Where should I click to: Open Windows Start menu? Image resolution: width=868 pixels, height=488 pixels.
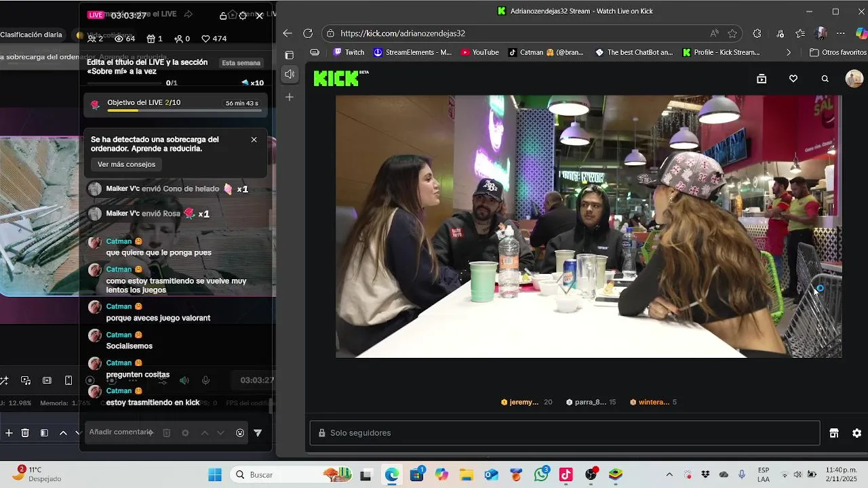(x=214, y=474)
